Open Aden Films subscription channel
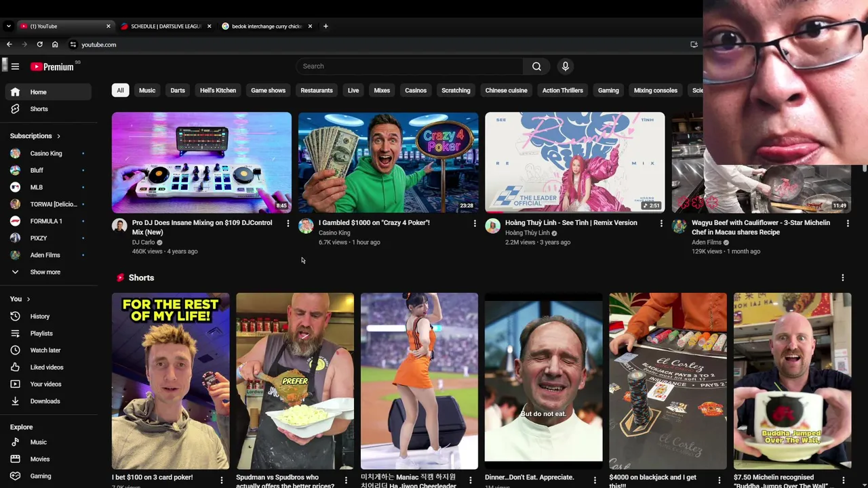The image size is (868, 488). 47,256
